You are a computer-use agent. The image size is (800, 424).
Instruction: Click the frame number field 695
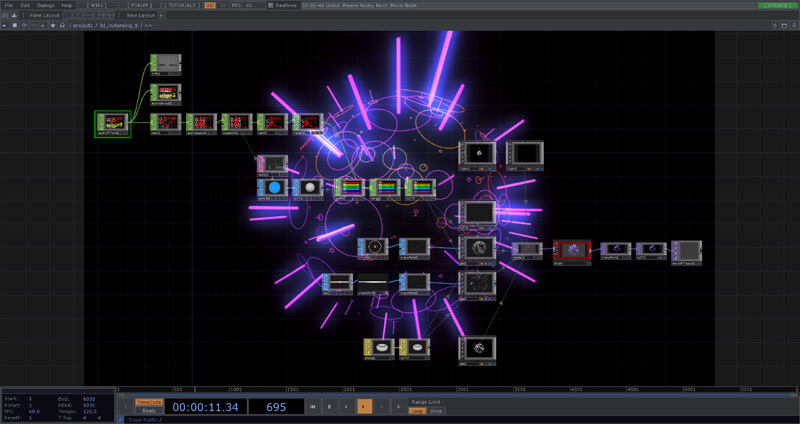[276, 407]
